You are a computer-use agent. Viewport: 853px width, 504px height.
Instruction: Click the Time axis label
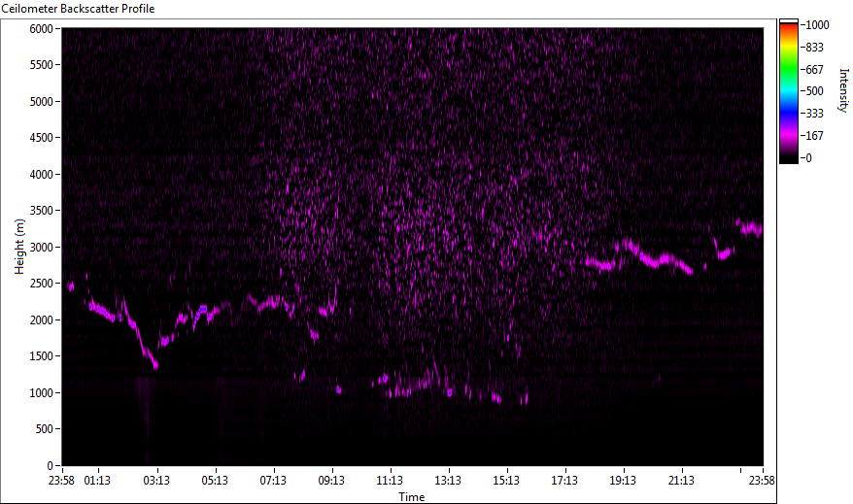[411, 497]
